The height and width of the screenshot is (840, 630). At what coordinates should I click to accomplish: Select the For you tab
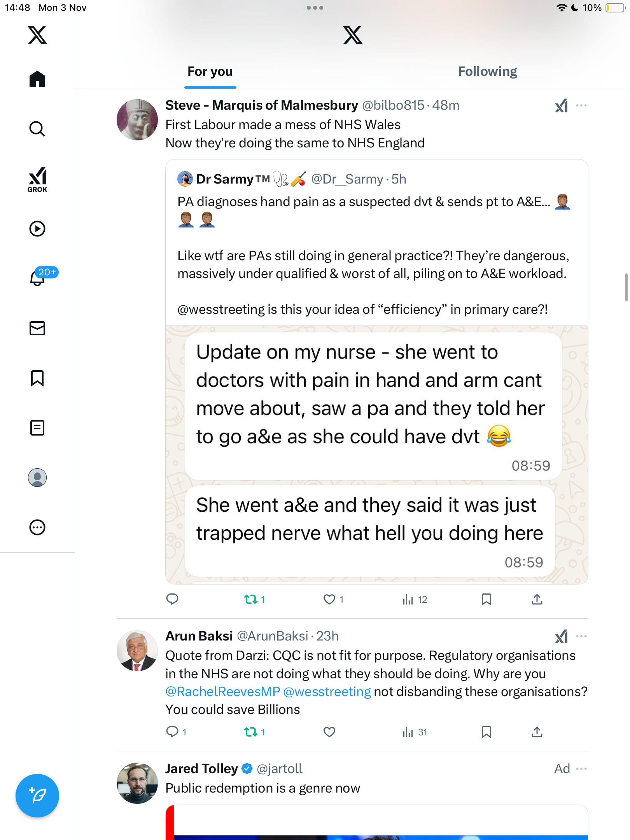point(210,72)
